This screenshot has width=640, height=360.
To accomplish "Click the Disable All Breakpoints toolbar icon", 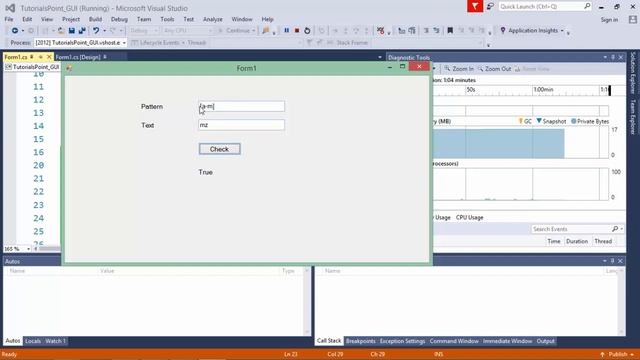I will (x=381, y=31).
